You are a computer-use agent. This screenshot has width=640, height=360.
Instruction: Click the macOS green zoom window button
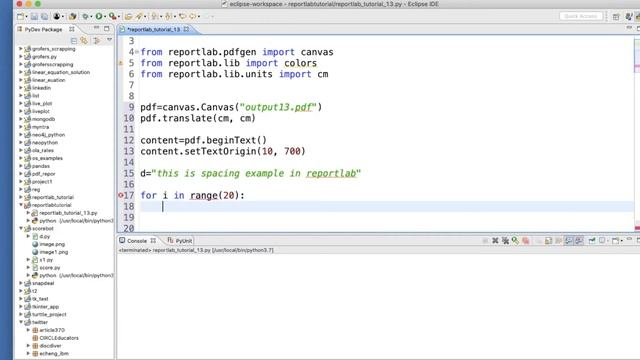38,4
